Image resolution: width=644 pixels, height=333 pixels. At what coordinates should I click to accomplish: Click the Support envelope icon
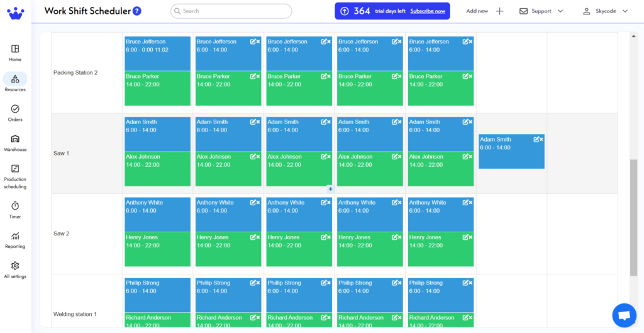coord(523,11)
